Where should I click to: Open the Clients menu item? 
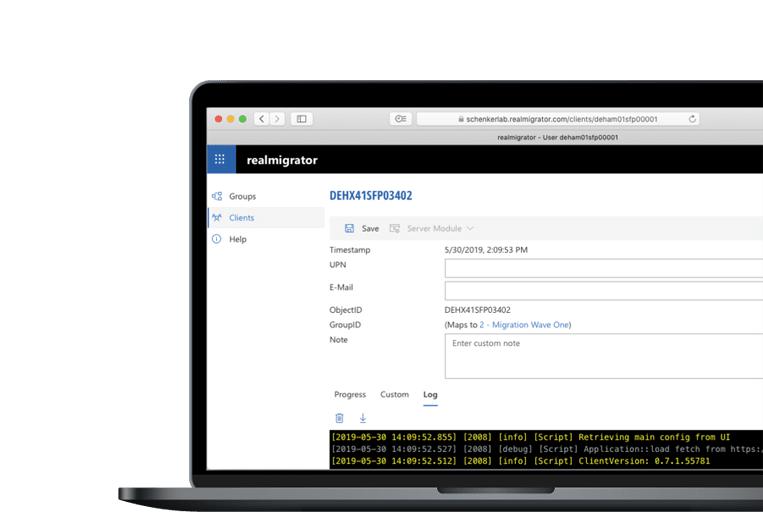(266, 218)
